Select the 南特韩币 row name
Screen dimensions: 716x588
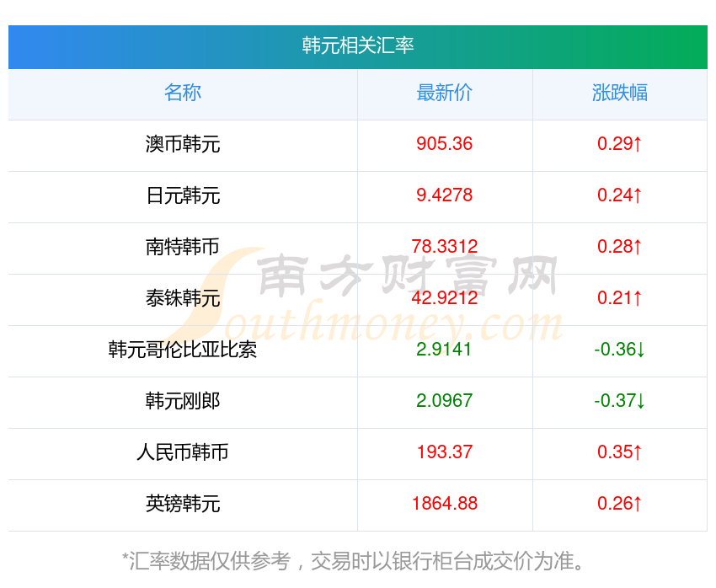tap(183, 247)
